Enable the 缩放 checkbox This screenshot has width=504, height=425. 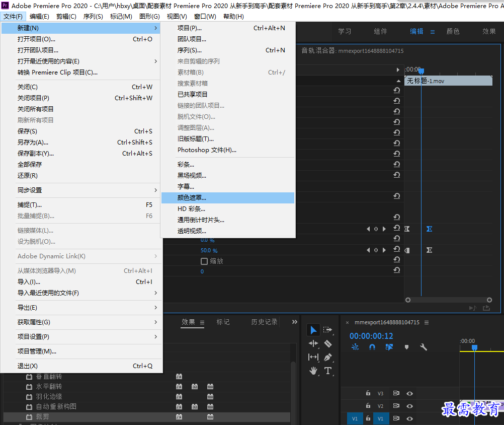(204, 261)
